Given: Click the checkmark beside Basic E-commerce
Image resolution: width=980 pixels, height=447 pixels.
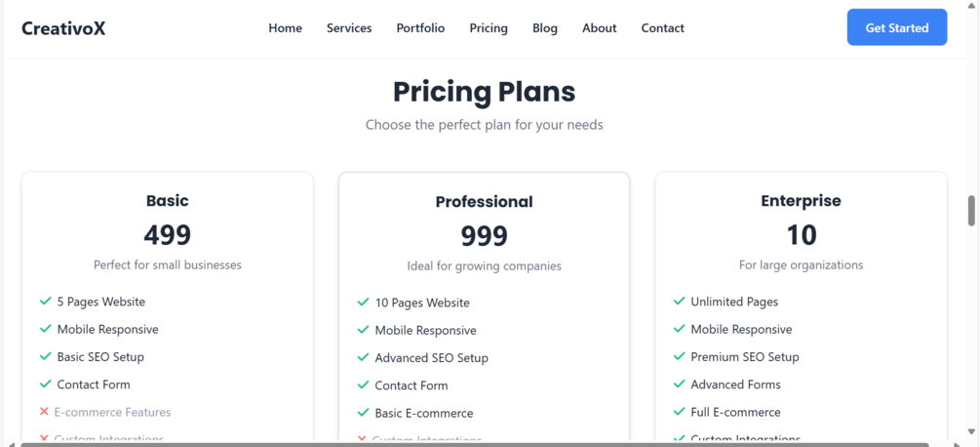Looking at the screenshot, I should (363, 413).
